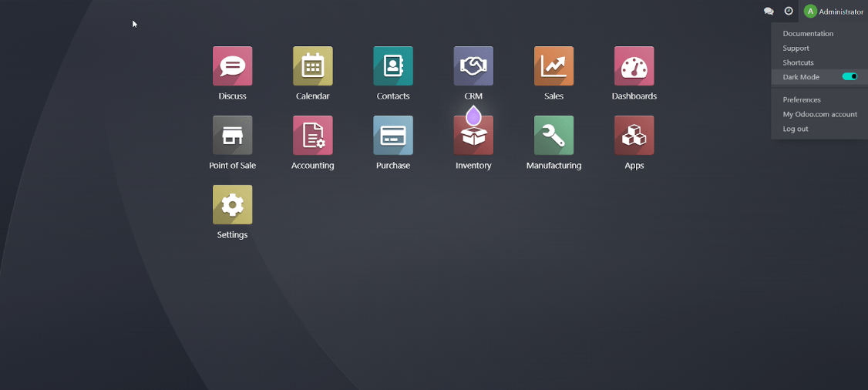868x390 pixels.
Task: Launch the Dashboards app
Action: (x=634, y=66)
